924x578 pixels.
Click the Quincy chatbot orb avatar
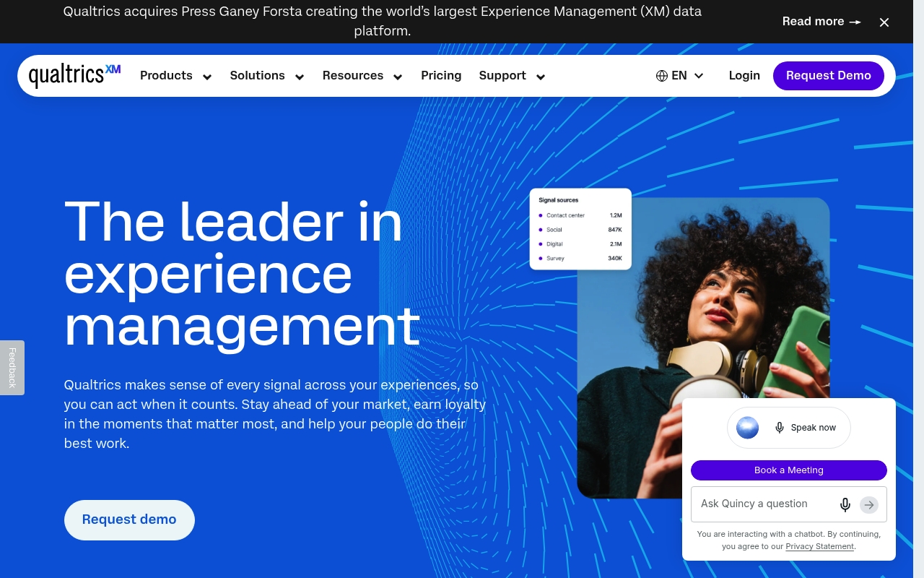click(x=748, y=428)
